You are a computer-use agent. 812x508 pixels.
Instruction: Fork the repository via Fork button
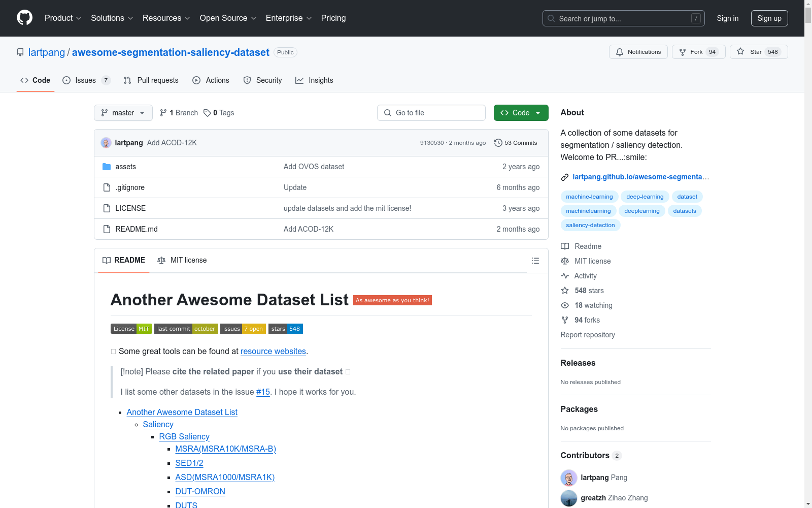698,52
